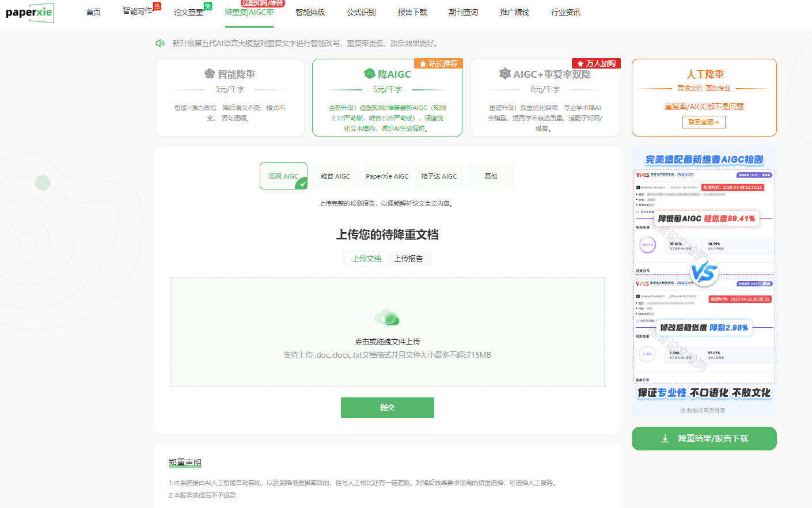Image resolution: width=812 pixels, height=508 pixels.
Task: Click the 智能降重 swirl icon
Action: pos(210,74)
